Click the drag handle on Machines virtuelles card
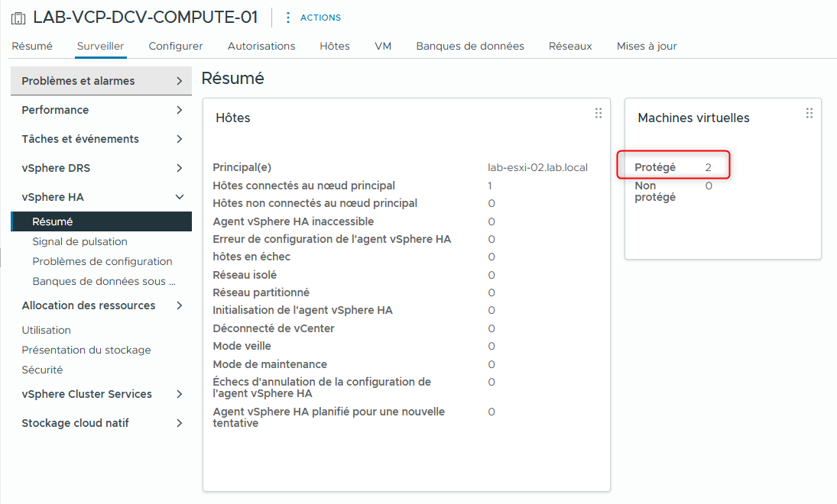The width and height of the screenshot is (837, 504). (x=809, y=112)
